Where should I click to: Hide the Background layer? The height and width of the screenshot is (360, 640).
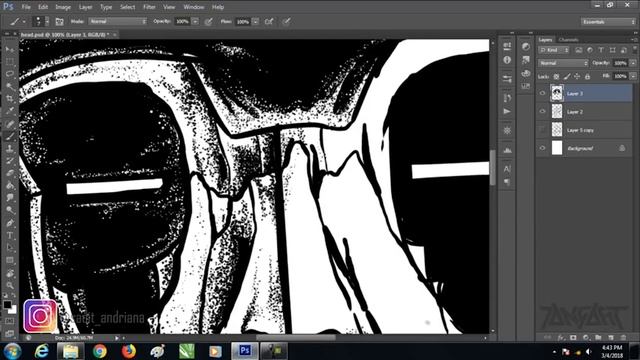542,148
